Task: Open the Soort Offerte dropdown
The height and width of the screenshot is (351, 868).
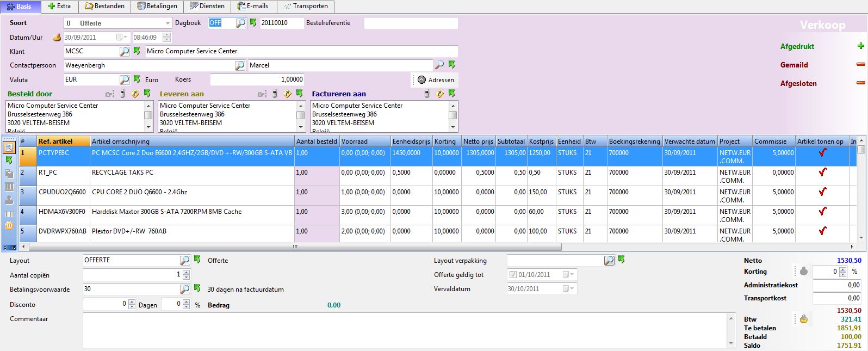Action: 168,23
